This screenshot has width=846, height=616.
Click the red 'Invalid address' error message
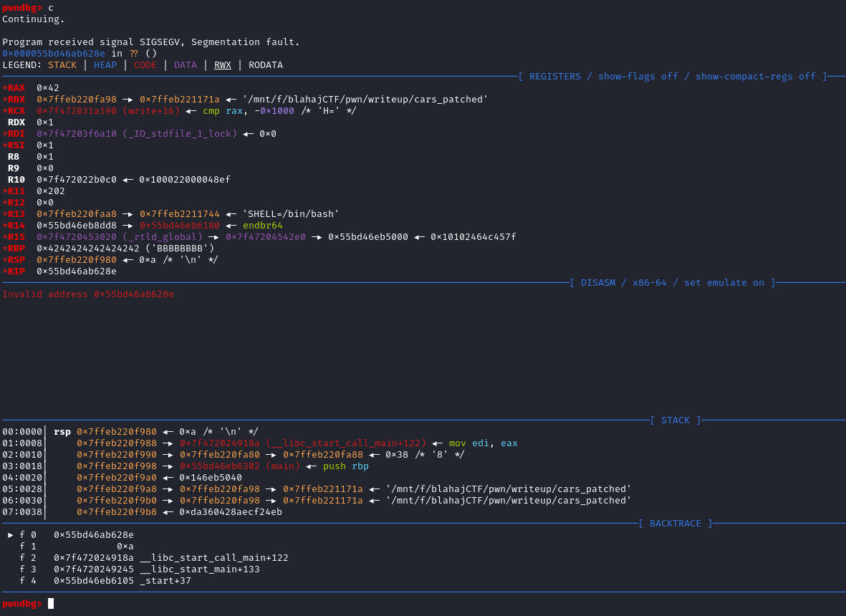pos(87,294)
